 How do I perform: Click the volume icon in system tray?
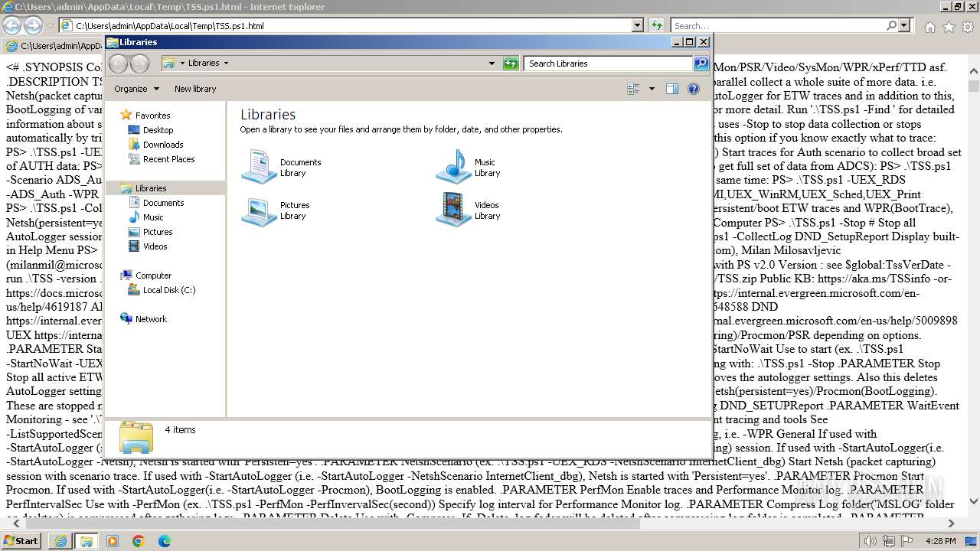click(x=871, y=541)
